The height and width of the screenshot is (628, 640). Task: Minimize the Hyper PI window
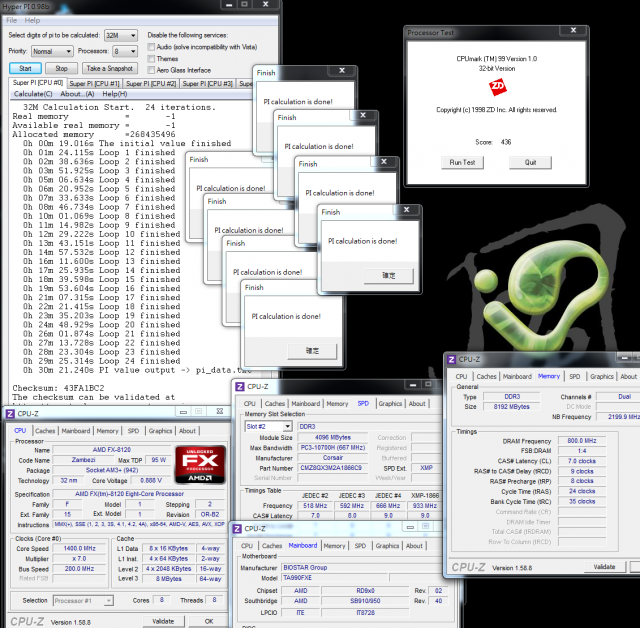(229, 4)
